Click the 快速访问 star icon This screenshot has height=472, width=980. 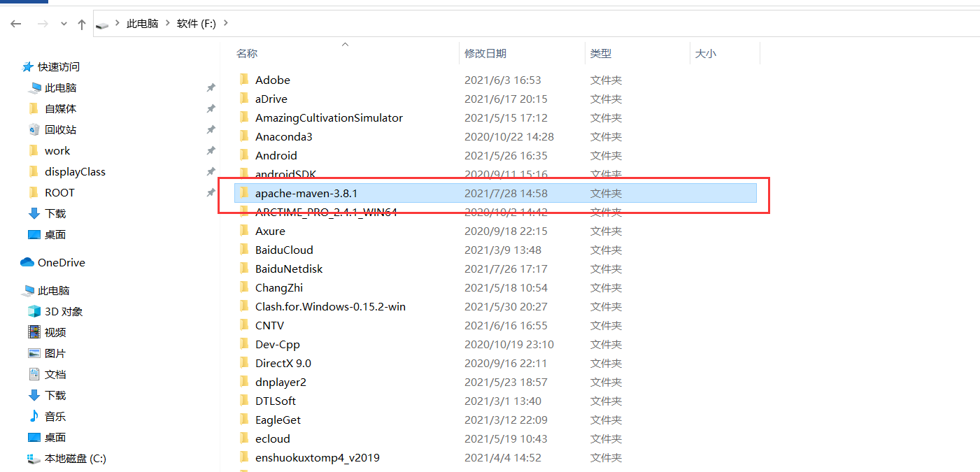click(28, 66)
